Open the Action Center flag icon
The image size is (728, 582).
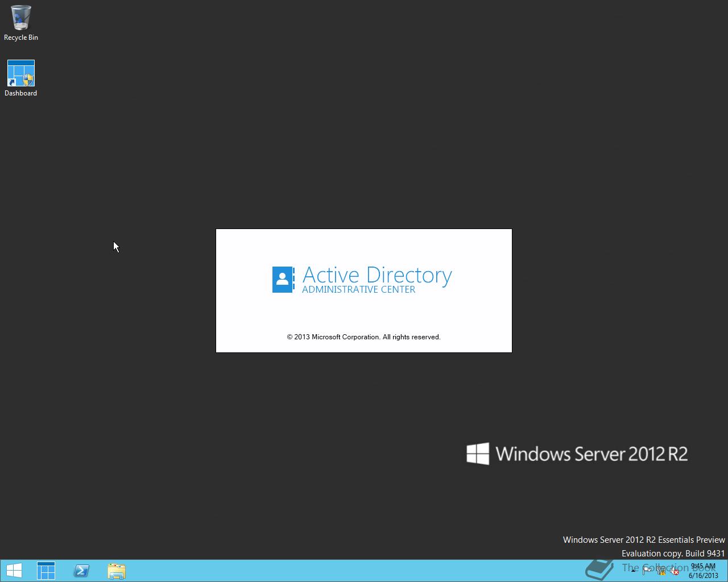tap(647, 571)
